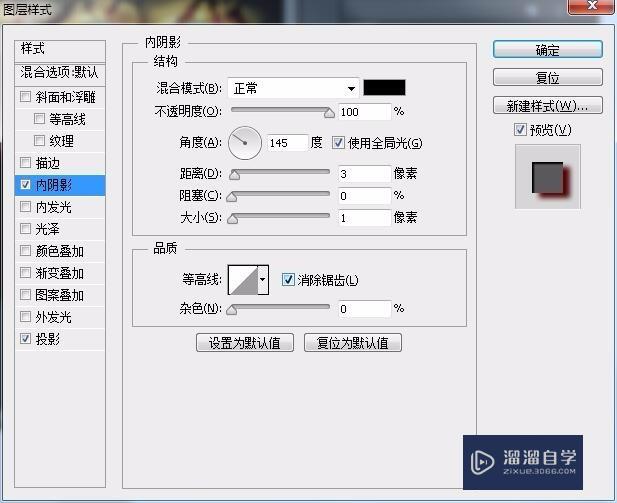This screenshot has height=503, width=617.
Task: Enable the 光泽 checkbox
Action: 25,228
